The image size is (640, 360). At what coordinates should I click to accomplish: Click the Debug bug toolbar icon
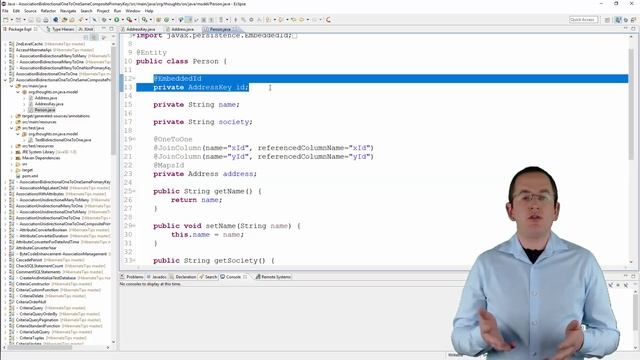[x=104, y=20]
